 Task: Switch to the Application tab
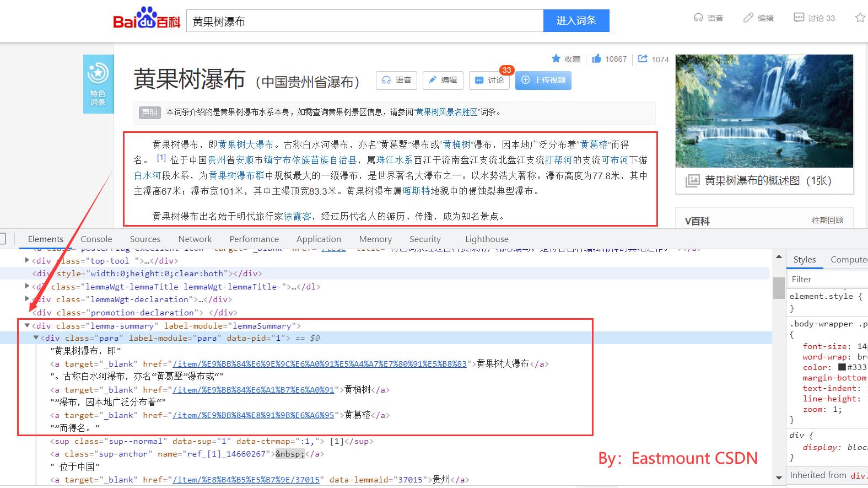click(x=319, y=239)
